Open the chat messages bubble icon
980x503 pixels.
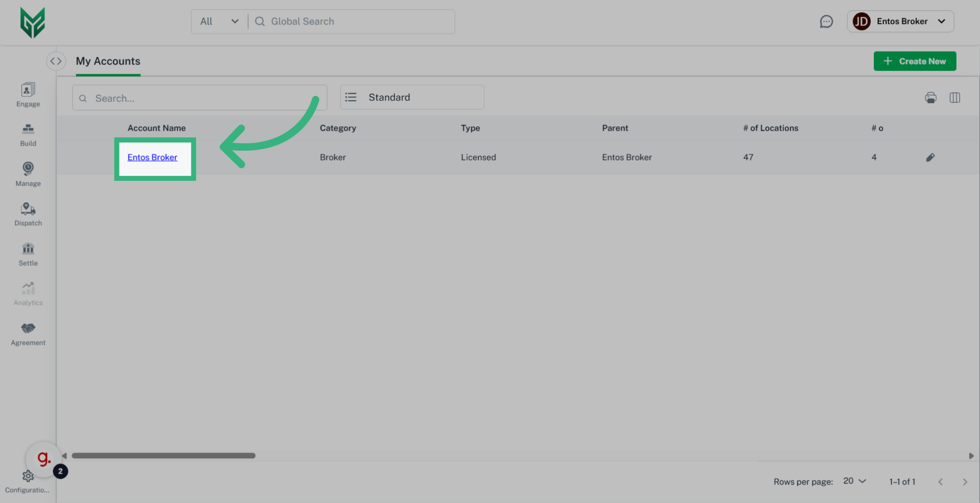pos(826,21)
